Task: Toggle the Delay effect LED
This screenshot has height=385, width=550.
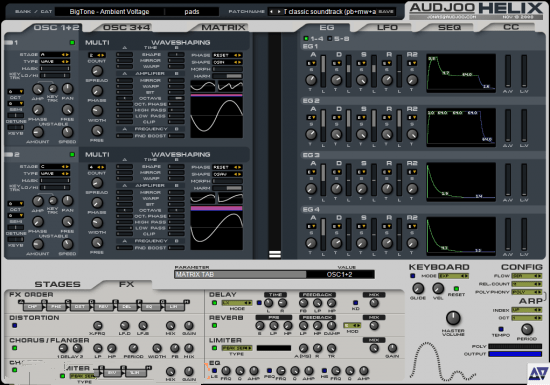Action: tap(214, 303)
